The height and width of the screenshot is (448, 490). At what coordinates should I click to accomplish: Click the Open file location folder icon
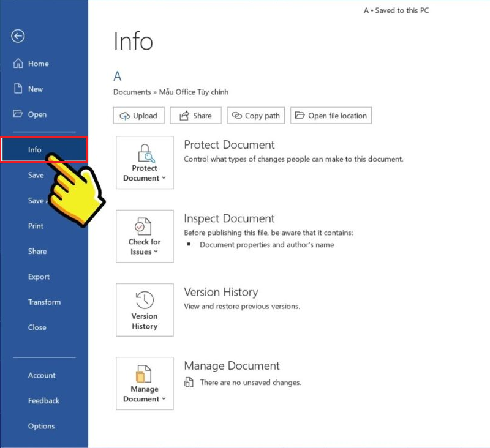click(x=300, y=116)
